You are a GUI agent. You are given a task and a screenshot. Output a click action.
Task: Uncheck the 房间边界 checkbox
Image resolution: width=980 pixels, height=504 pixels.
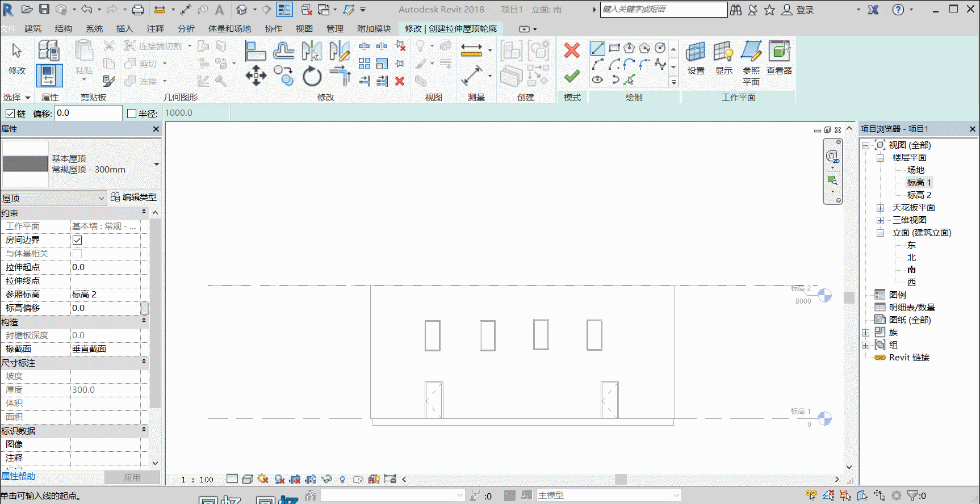coord(77,240)
